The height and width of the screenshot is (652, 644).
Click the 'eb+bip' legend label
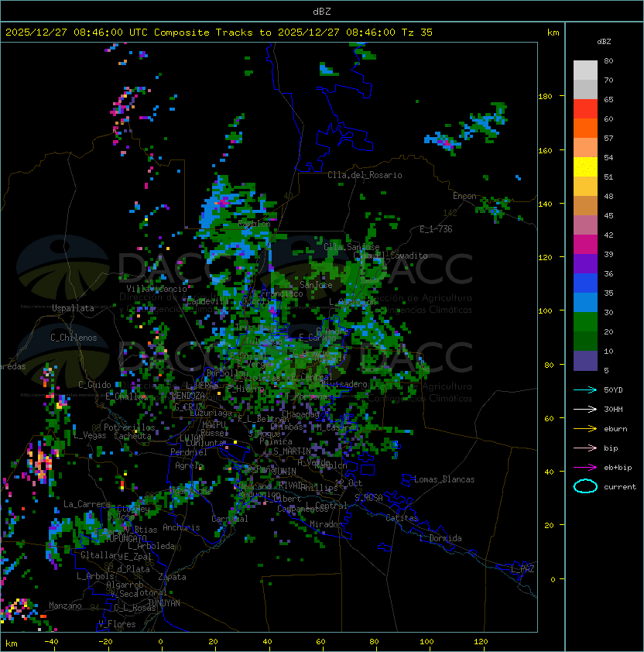point(618,468)
